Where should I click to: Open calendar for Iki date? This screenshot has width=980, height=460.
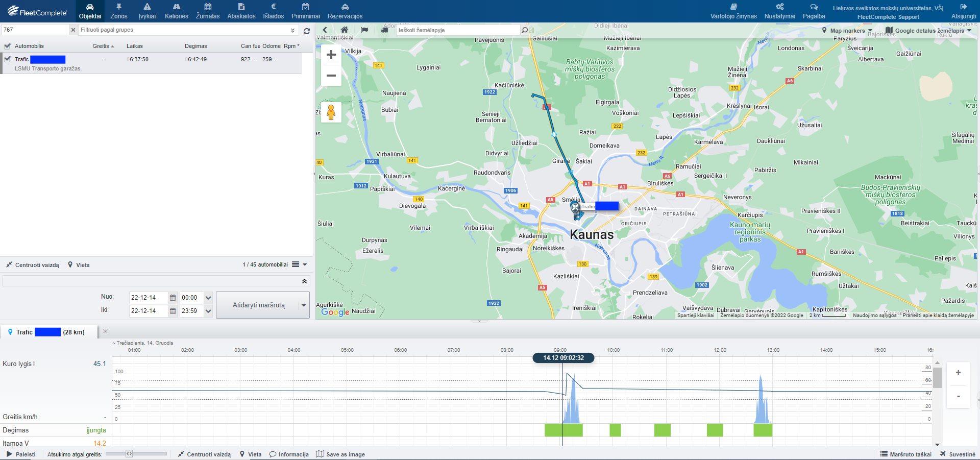(173, 311)
